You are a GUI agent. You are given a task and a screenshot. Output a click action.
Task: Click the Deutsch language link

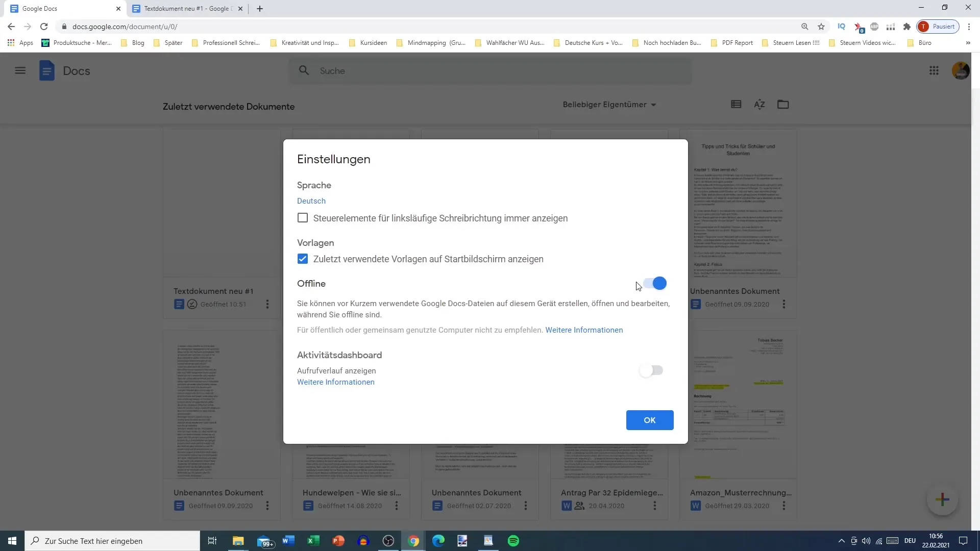[x=311, y=201]
